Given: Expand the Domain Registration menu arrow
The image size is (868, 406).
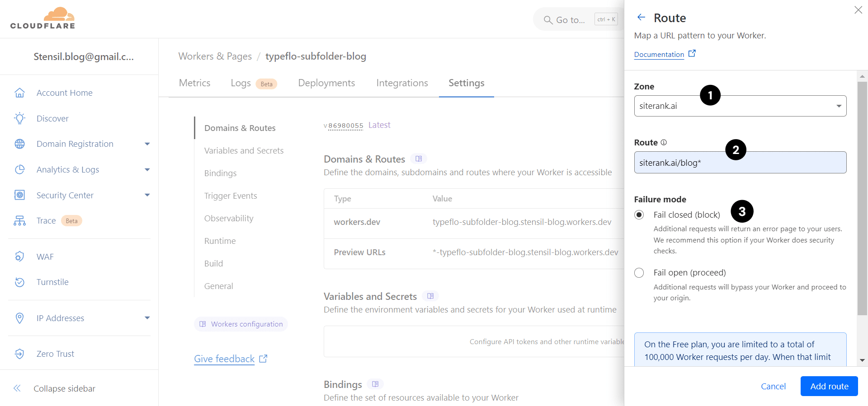Looking at the screenshot, I should click(x=147, y=144).
